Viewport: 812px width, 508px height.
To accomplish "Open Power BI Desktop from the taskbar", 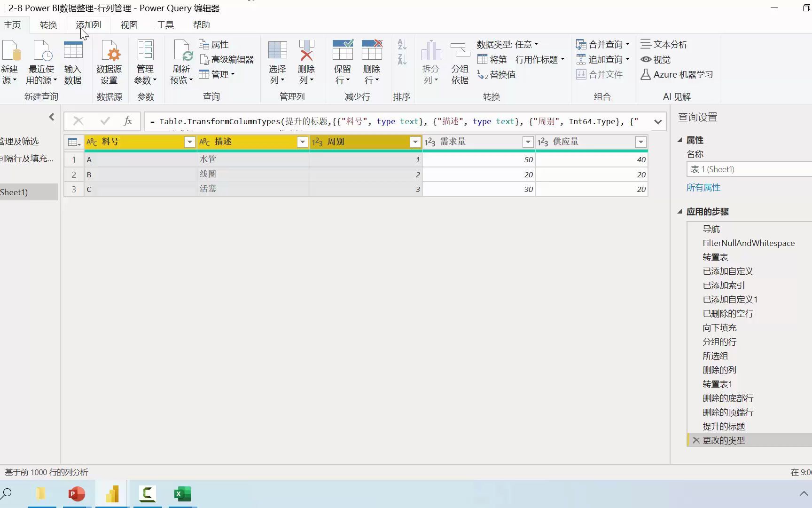I will (x=112, y=494).
